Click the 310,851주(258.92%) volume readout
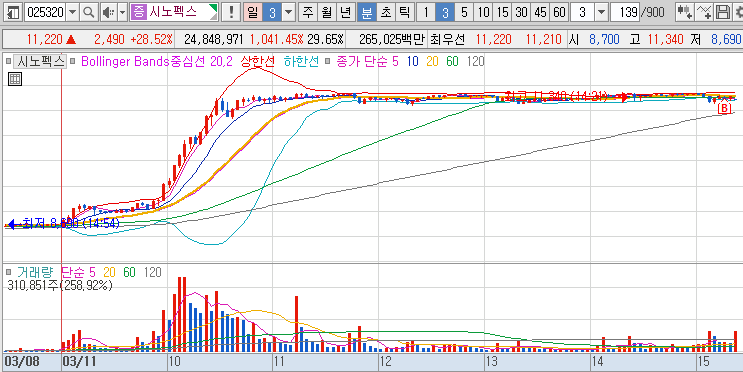The width and height of the screenshot is (743, 372). [x=60, y=286]
